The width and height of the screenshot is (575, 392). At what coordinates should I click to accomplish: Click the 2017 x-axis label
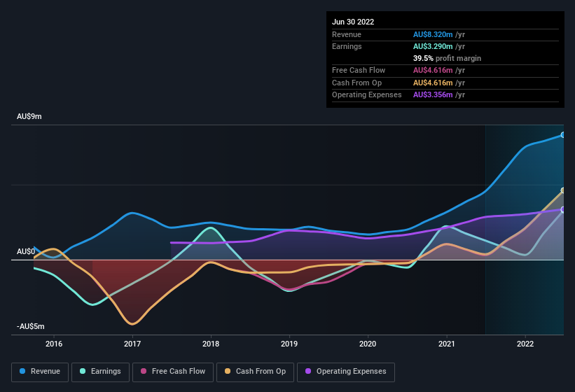(x=132, y=344)
